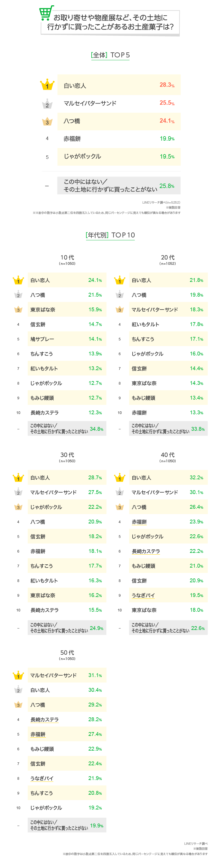Click the bronze crown beside 八つ橋 in overall TOP 5

tap(47, 122)
